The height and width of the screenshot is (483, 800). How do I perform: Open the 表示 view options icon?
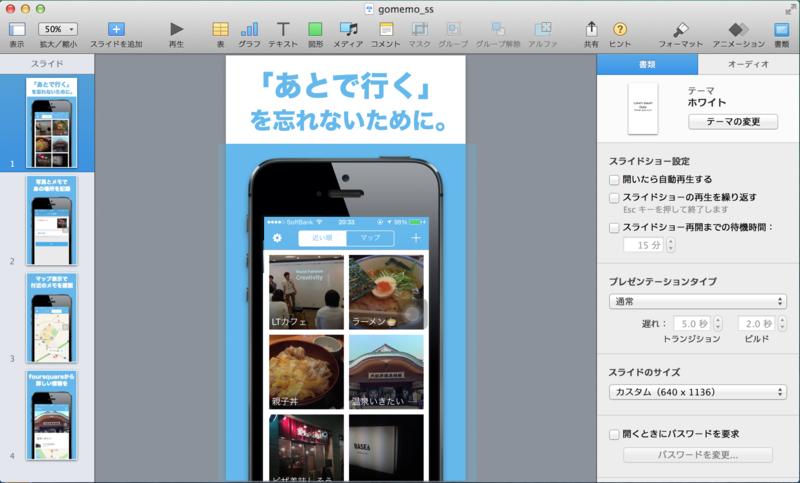(17, 30)
